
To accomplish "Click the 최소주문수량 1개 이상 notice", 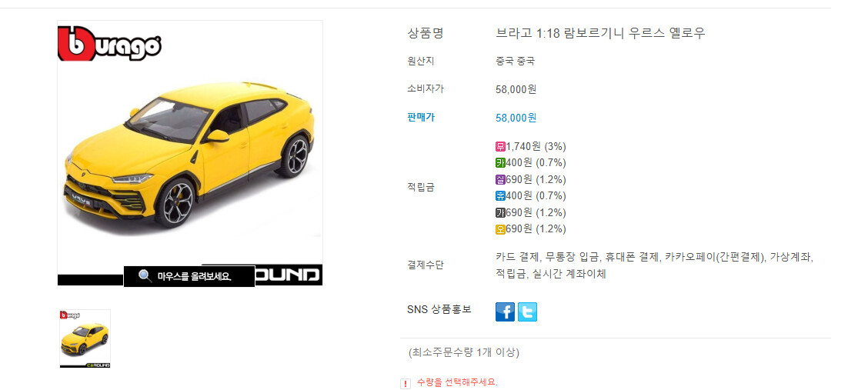I will [x=464, y=352].
